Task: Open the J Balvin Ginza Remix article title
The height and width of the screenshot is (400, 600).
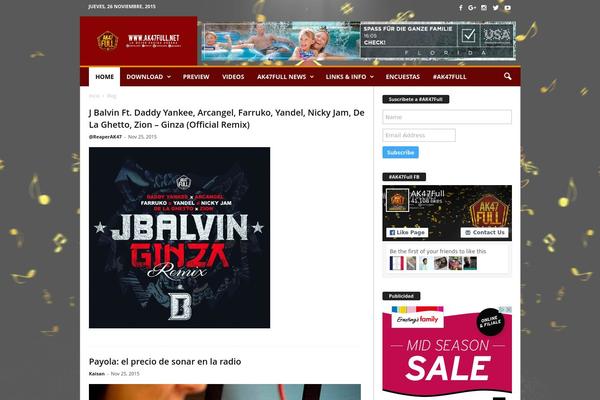Action: (x=227, y=119)
